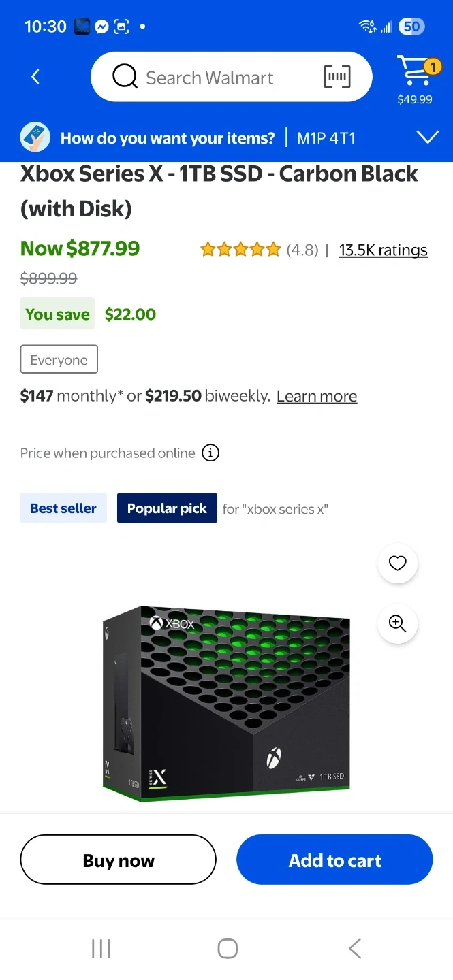
Task: Tap the Best seller badge
Action: coord(63,508)
